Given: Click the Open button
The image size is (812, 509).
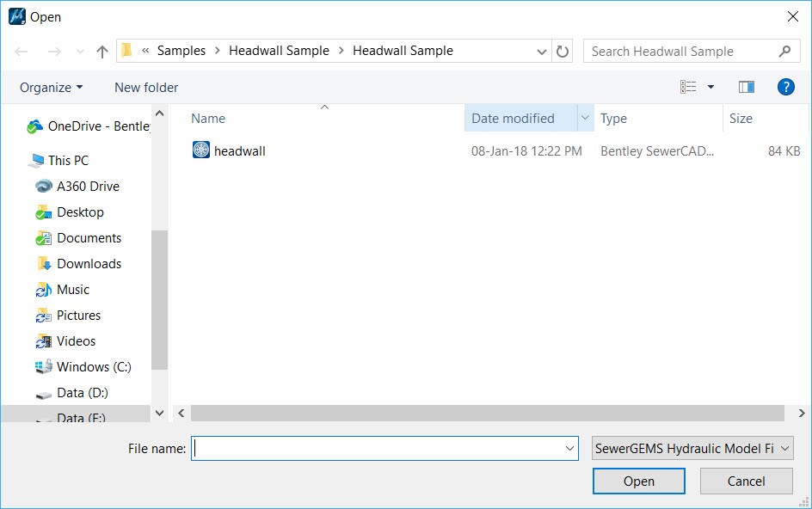Looking at the screenshot, I should coord(638,481).
